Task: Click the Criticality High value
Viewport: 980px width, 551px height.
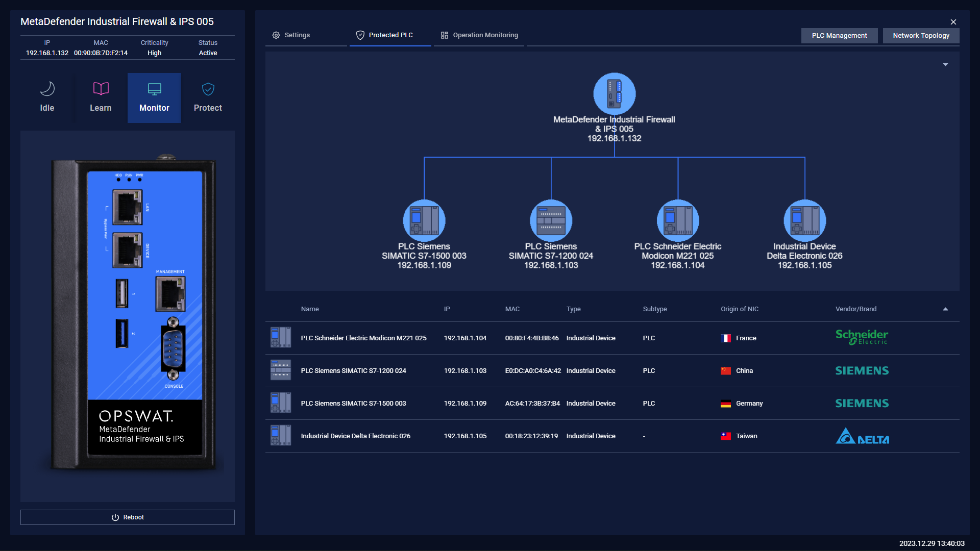Action: click(x=154, y=53)
